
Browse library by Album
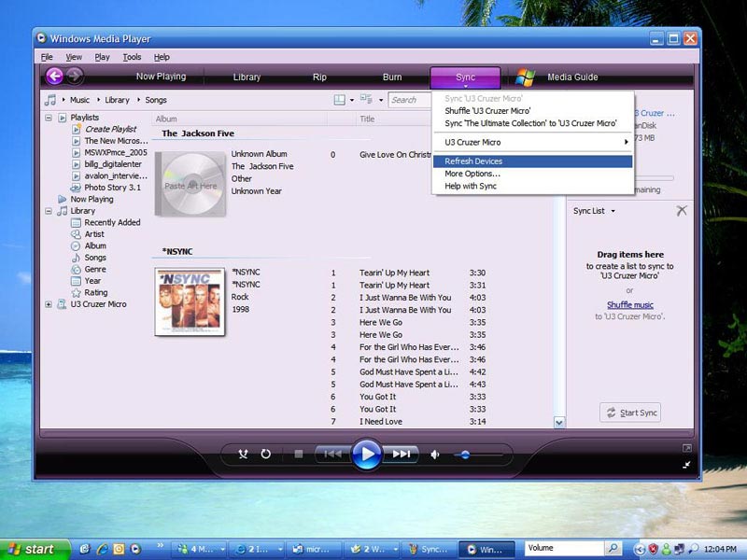[x=95, y=245]
